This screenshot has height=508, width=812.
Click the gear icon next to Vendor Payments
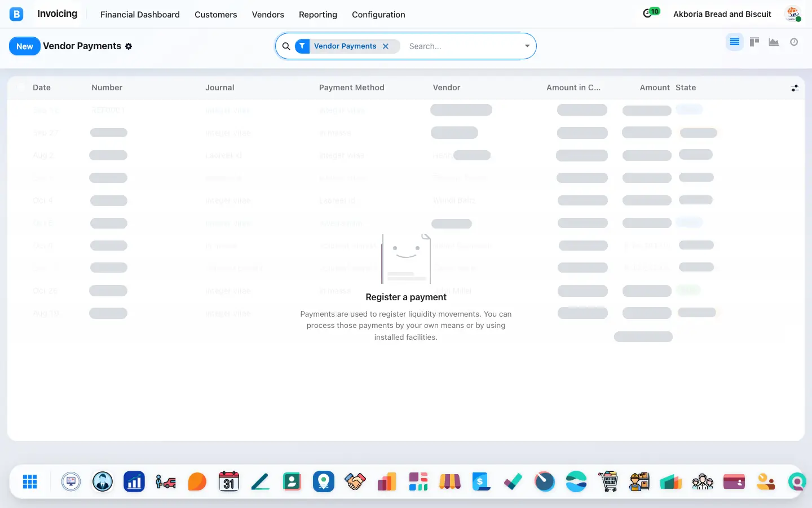coord(129,46)
